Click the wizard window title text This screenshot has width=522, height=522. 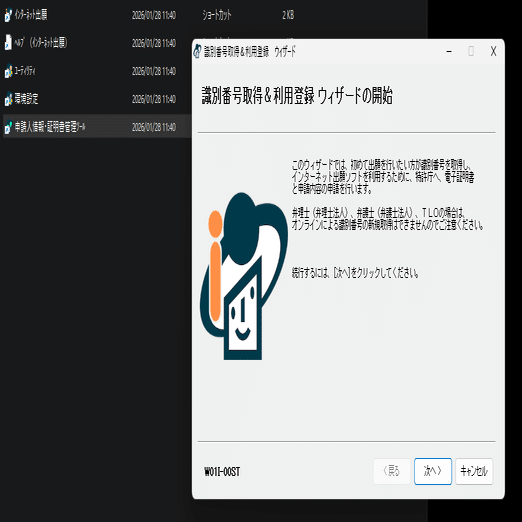pos(250,52)
